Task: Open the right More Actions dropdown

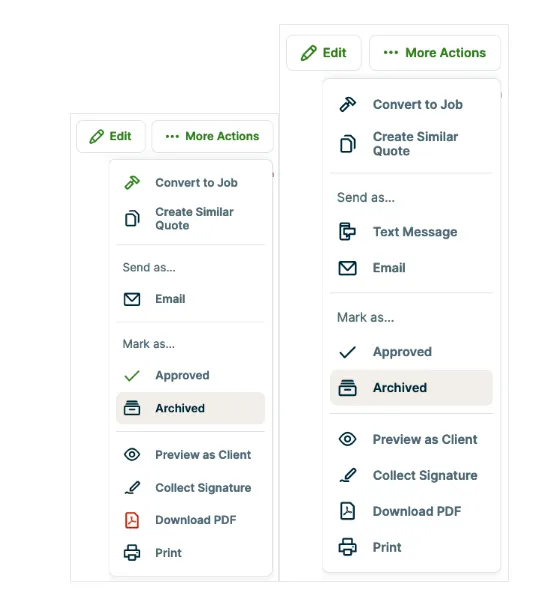Action: click(435, 53)
